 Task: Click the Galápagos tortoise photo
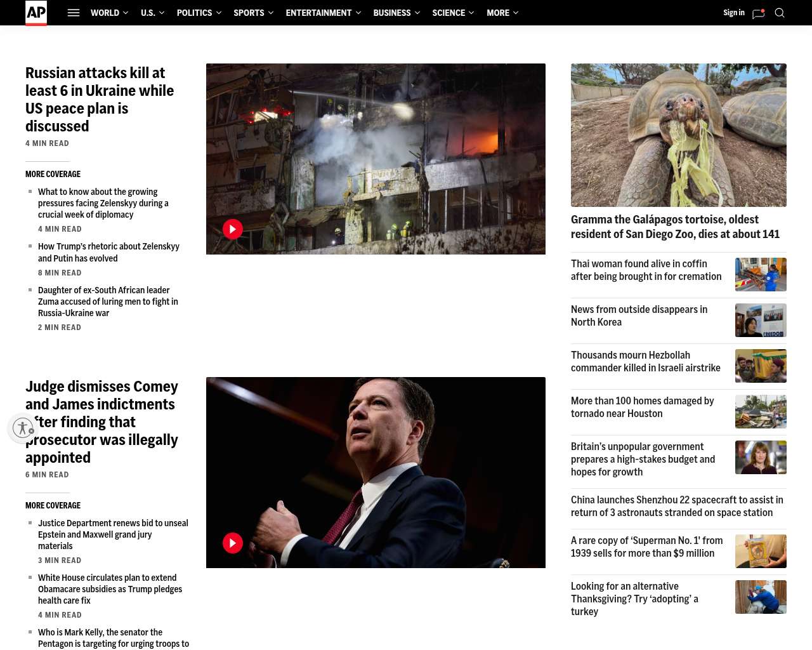click(x=678, y=135)
